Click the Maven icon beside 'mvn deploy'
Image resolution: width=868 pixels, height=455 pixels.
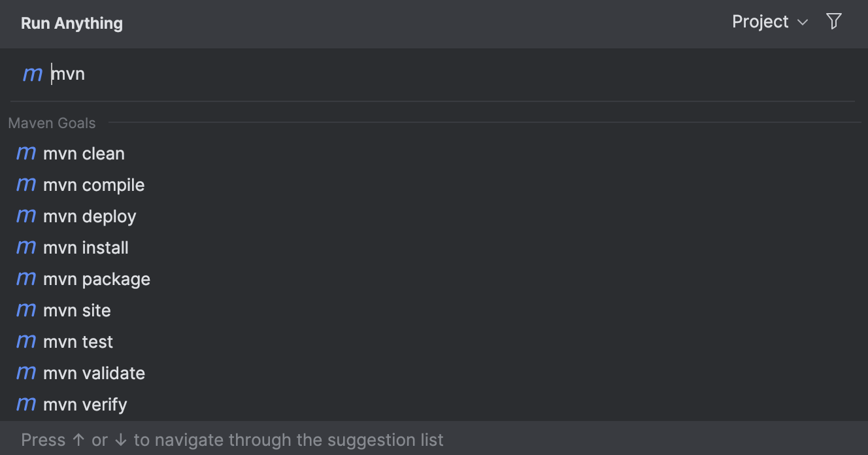click(25, 216)
